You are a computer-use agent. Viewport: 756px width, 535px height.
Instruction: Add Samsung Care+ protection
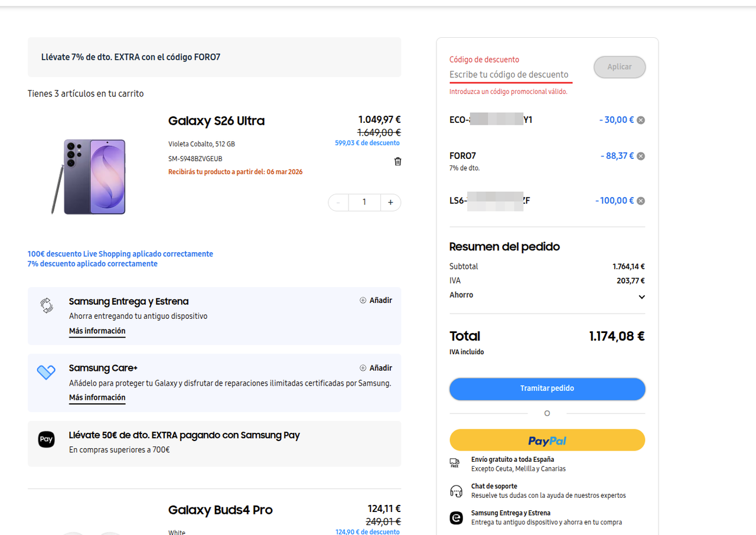[376, 368]
